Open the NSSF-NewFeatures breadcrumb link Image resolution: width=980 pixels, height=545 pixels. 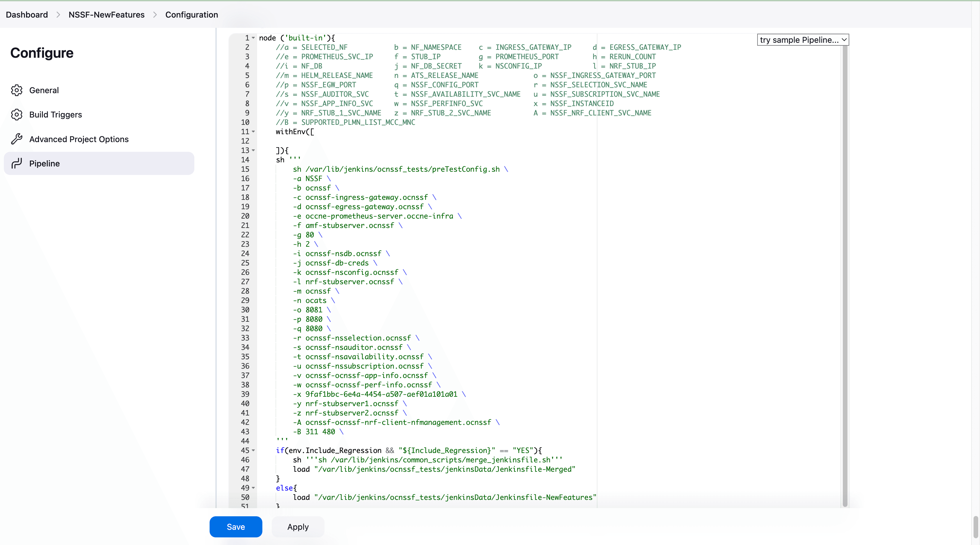pos(106,14)
